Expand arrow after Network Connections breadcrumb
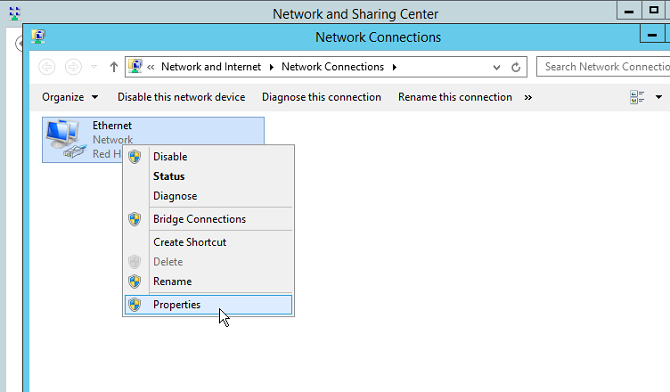The image size is (670, 392). tap(394, 67)
